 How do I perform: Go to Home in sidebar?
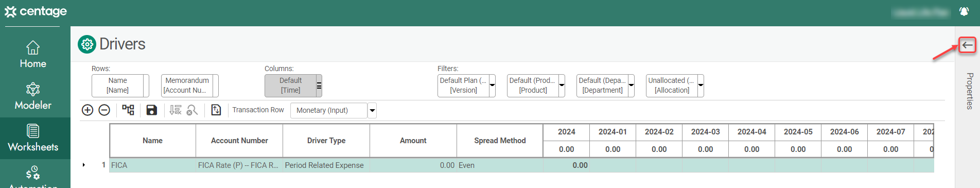click(33, 55)
